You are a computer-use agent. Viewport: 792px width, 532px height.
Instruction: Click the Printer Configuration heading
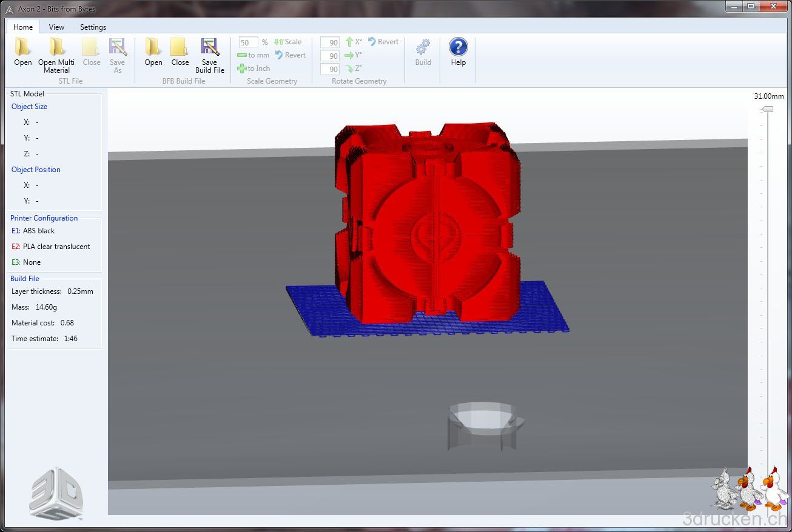click(44, 218)
